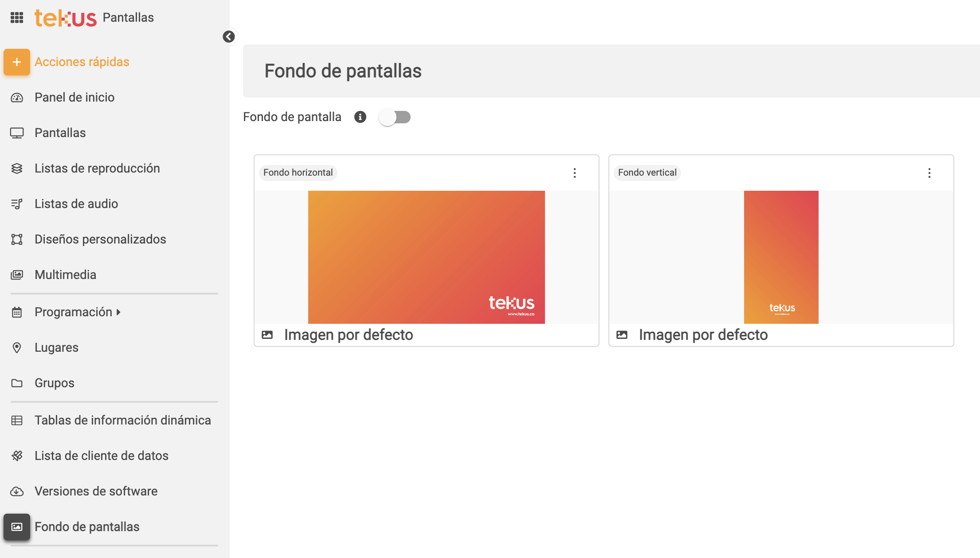
Task: Click Tablas de información dinámica link
Action: (x=122, y=420)
